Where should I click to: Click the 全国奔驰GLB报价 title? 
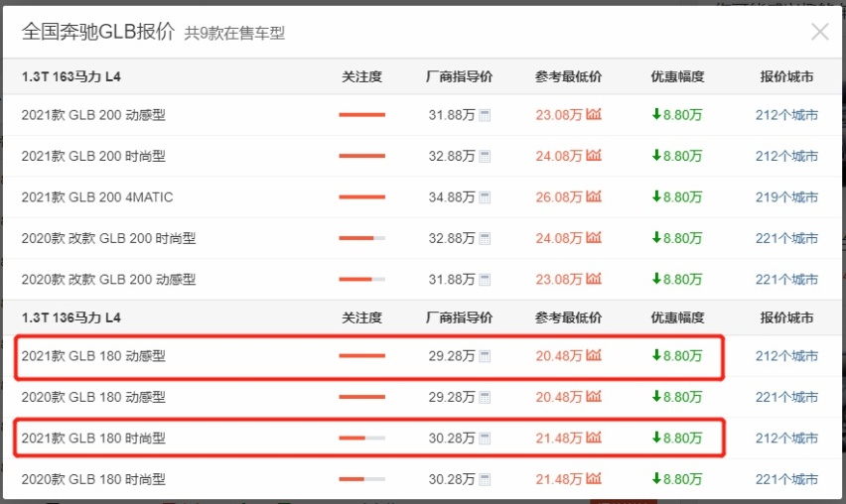coord(98,32)
